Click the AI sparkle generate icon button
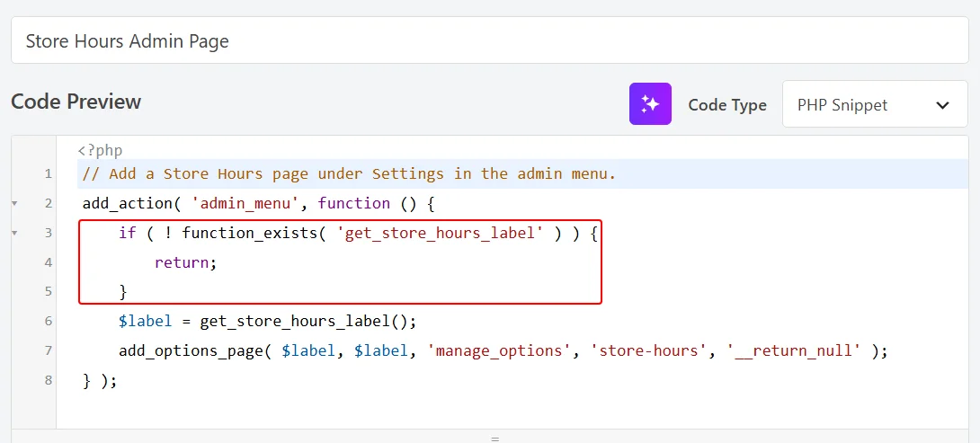The image size is (980, 443). click(650, 103)
